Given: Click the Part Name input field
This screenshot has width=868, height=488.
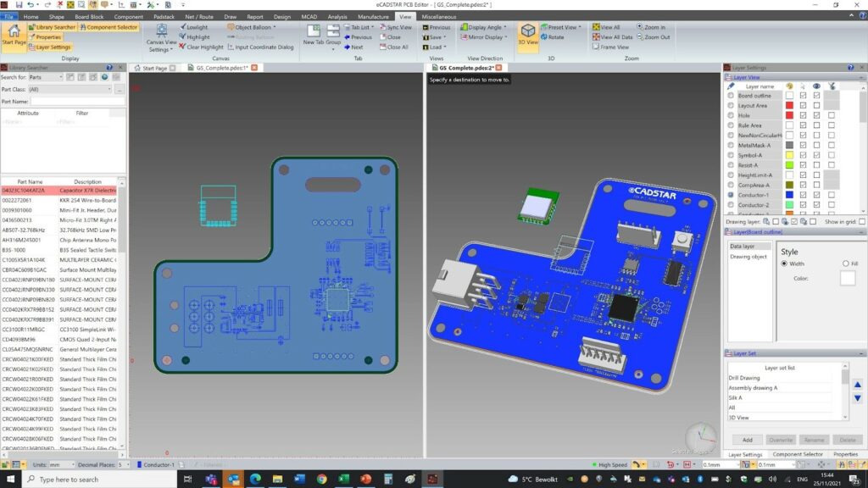Looking at the screenshot, I should click(x=77, y=102).
